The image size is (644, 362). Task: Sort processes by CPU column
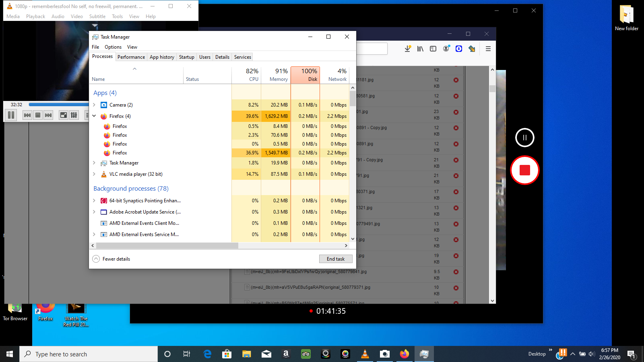pyautogui.click(x=246, y=75)
